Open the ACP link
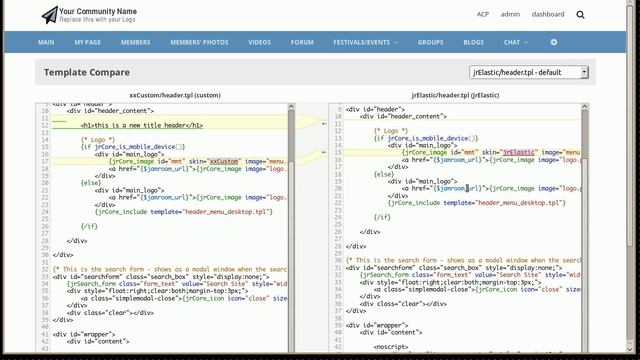Screen dimensions: 640x360 (482, 14)
